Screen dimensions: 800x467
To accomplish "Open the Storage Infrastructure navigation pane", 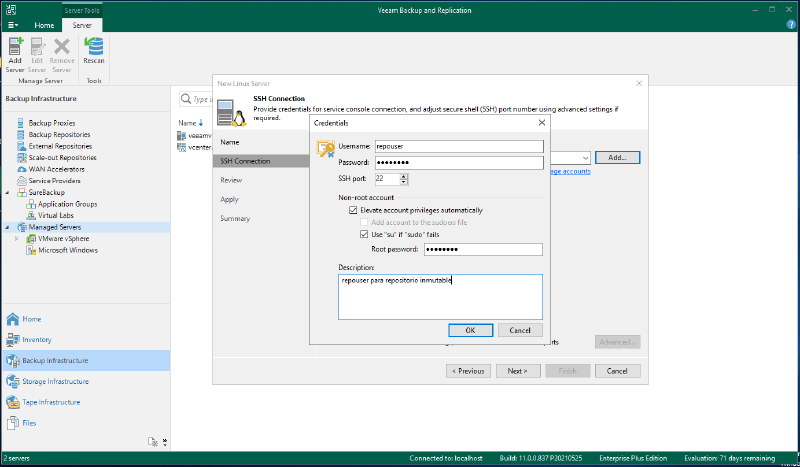I will (x=85, y=381).
